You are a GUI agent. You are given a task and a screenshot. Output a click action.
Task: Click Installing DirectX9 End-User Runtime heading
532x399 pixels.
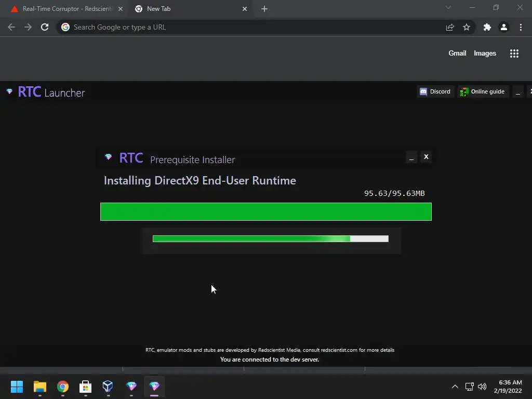pos(200,180)
